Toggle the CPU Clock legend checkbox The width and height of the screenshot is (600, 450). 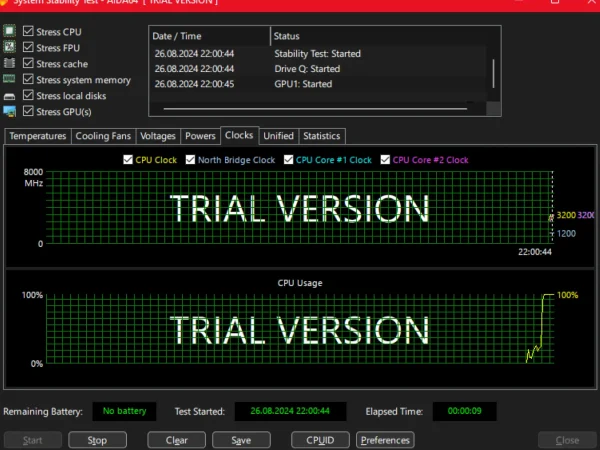[127, 160]
